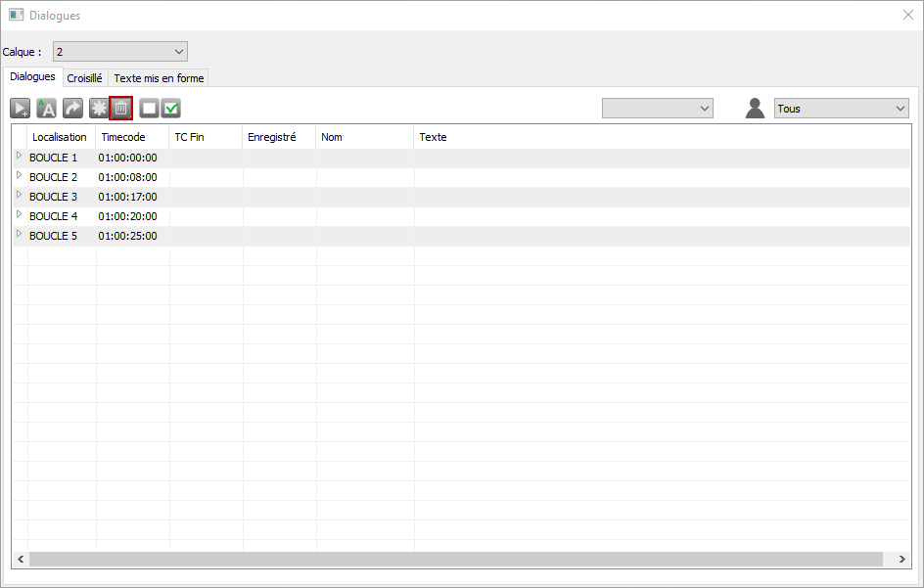Click the Localisation column header
This screenshot has height=588, width=924.
(60, 137)
